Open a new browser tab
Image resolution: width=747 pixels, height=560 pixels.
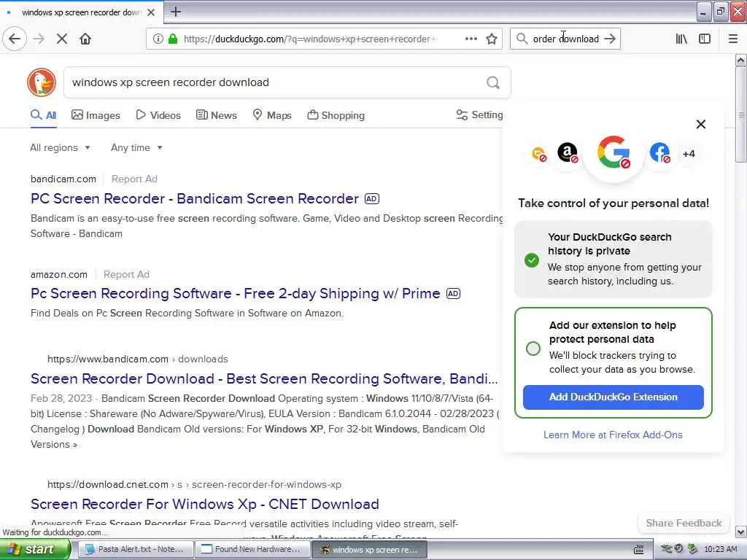(x=175, y=12)
